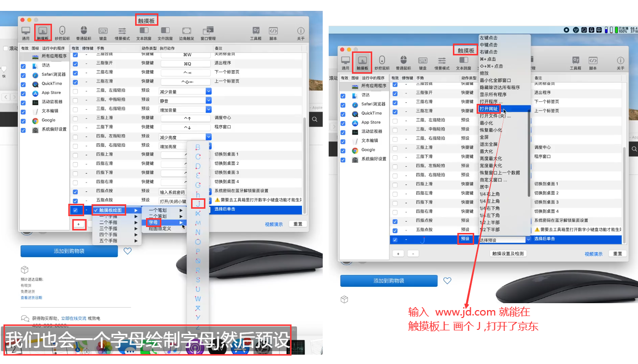Screen dimensions: 638x364
Task: Expand 五个手指 gesture submenu
Action: click(117, 241)
